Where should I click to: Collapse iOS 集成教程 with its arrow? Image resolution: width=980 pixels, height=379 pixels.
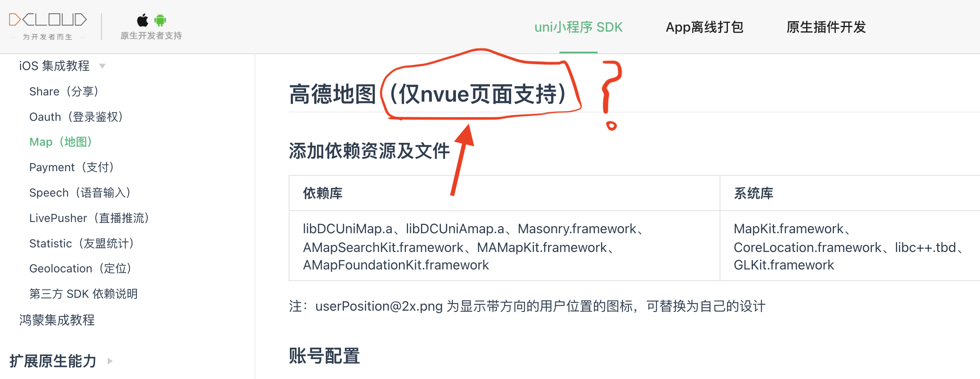click(102, 66)
